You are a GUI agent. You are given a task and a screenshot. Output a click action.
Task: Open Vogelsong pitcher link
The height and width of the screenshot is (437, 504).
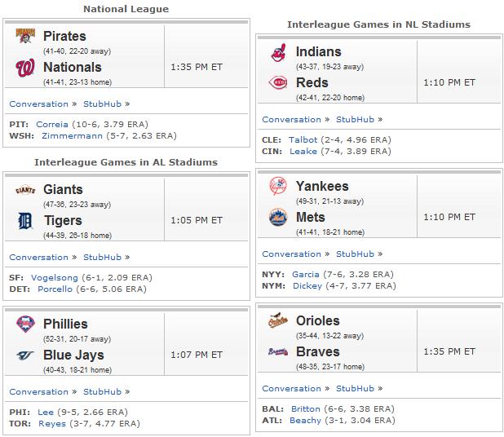pos(55,278)
